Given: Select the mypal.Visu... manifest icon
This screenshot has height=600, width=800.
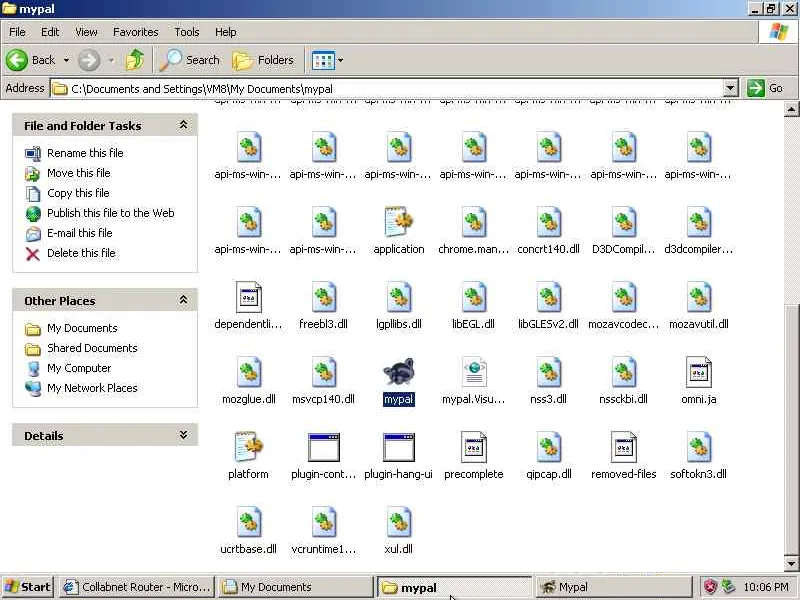Looking at the screenshot, I should click(x=473, y=372).
